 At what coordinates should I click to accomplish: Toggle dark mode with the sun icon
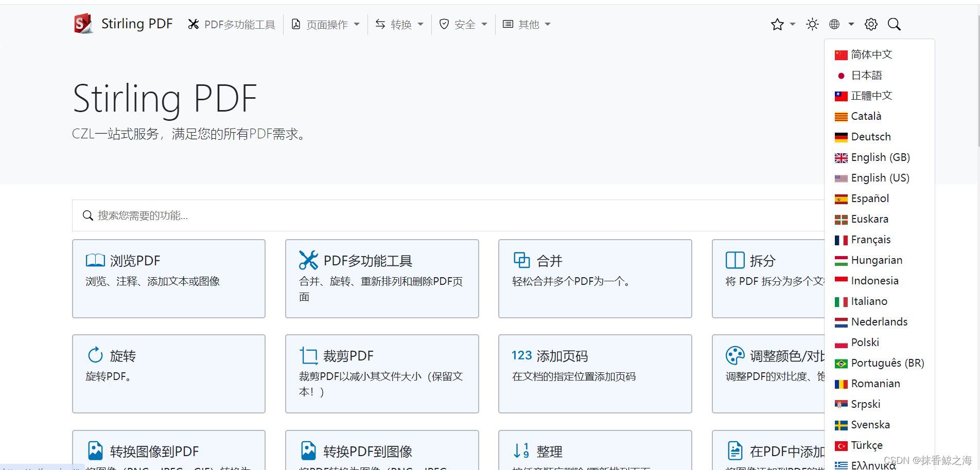tap(812, 24)
